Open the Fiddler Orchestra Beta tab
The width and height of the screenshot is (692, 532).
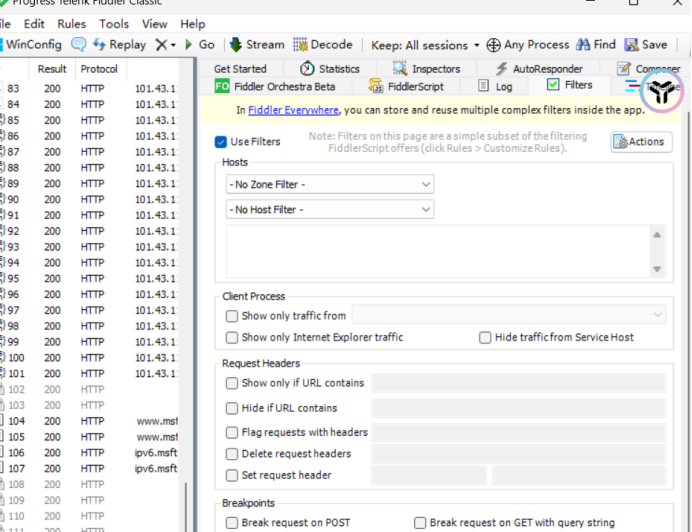[275, 87]
